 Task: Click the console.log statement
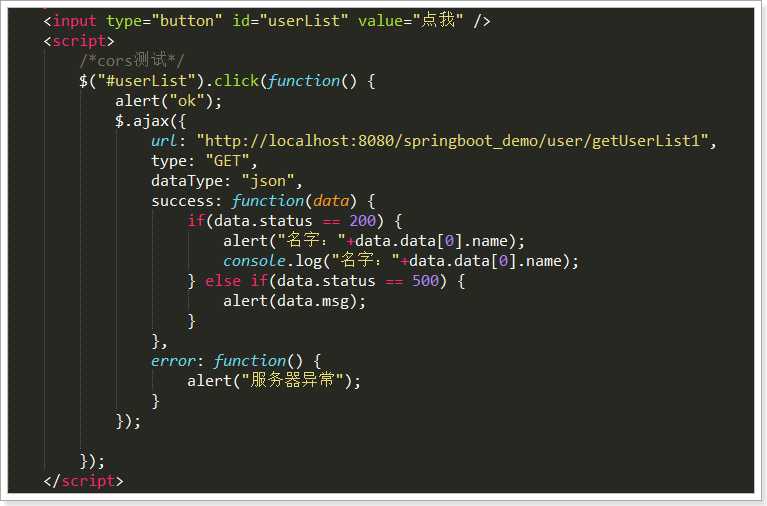[401, 261]
